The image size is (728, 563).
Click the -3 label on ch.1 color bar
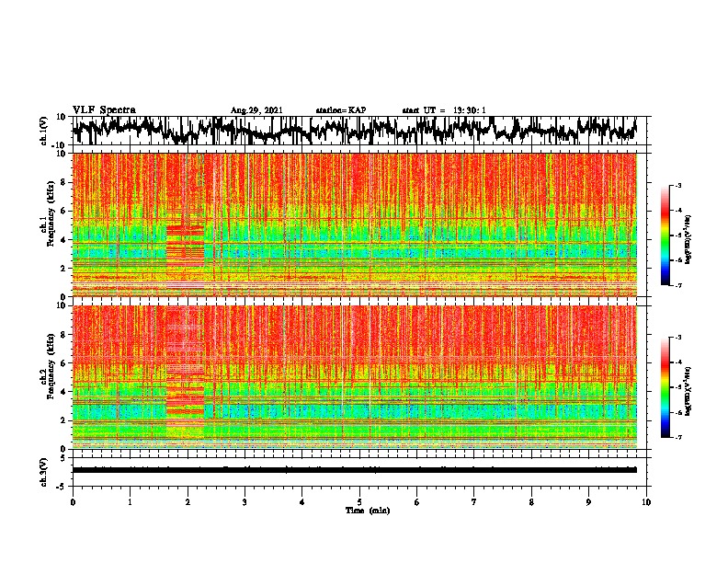click(678, 185)
